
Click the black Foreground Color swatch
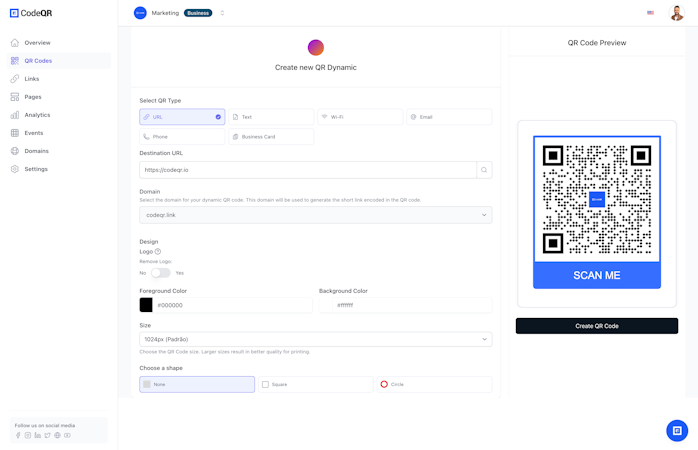click(x=146, y=305)
